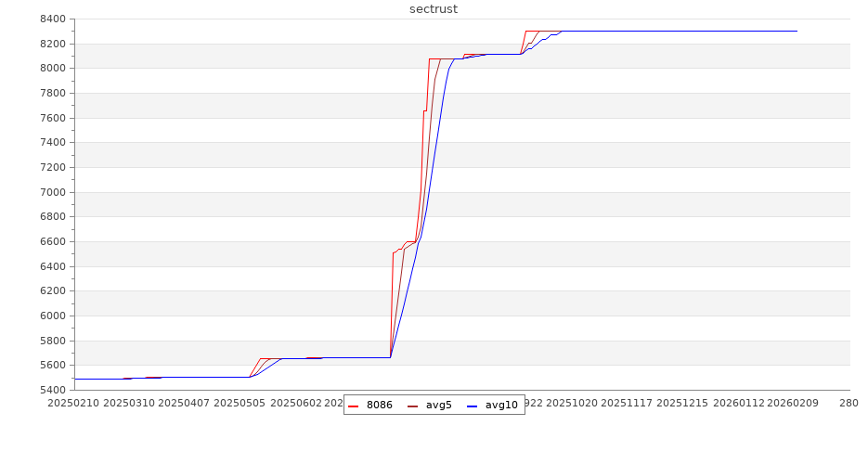Click the 6000 y-axis tick label
Viewport: 868px width, 464px height.
[52, 316]
